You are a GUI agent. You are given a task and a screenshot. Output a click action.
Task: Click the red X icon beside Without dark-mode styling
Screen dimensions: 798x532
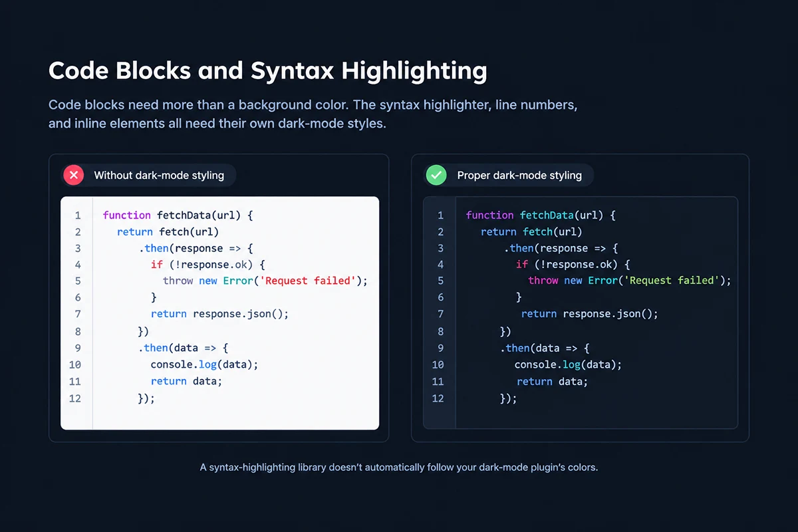tap(73, 176)
